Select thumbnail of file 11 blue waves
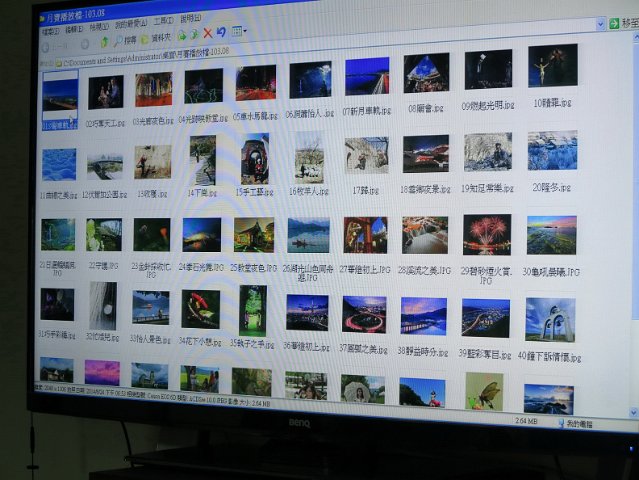Viewport: 639px width, 480px height. point(59,165)
